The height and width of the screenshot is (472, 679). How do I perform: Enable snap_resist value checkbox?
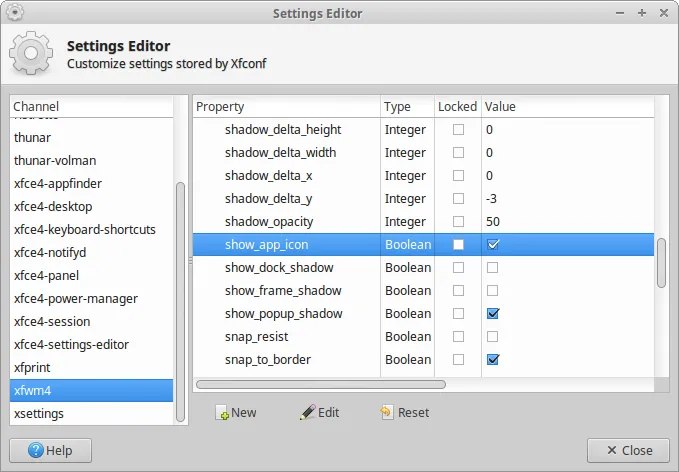click(x=492, y=336)
